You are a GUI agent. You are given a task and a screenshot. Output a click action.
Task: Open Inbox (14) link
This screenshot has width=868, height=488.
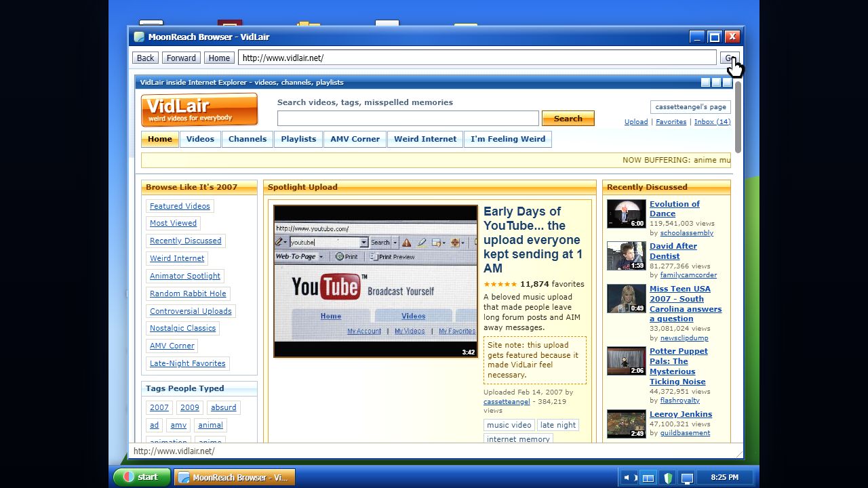(713, 122)
